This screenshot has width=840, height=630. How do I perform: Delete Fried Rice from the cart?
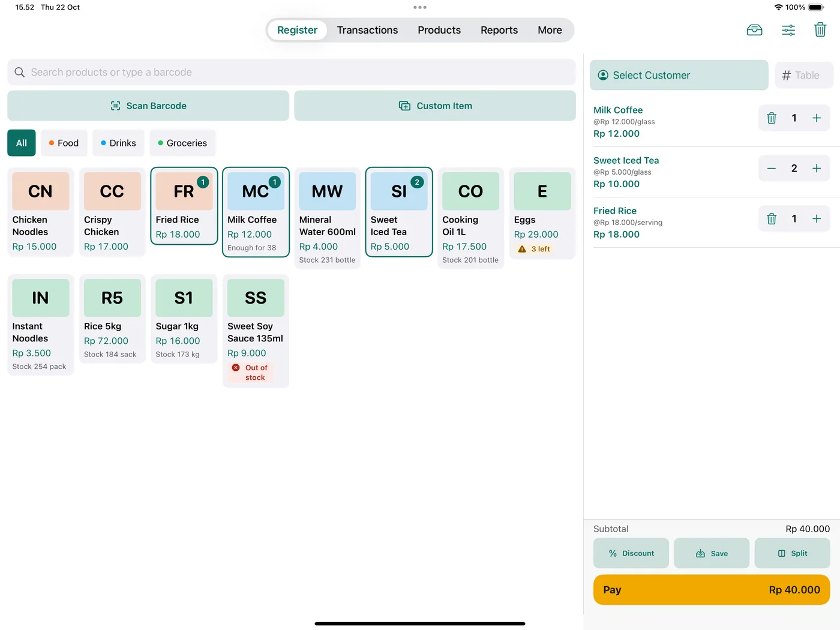pyautogui.click(x=772, y=219)
